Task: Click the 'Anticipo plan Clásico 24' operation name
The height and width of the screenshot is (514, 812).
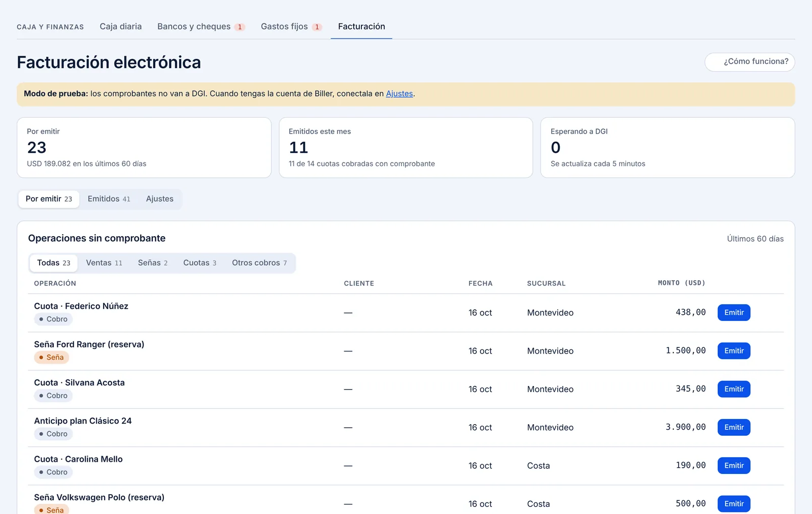Action: point(83,421)
